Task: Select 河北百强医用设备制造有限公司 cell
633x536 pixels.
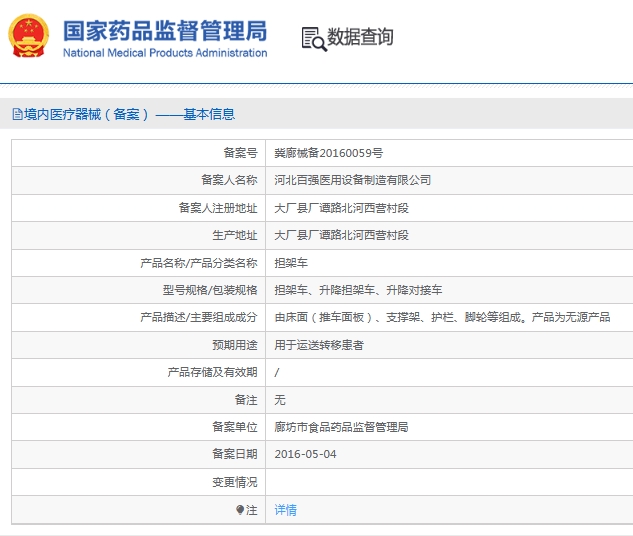Action: coord(352,180)
